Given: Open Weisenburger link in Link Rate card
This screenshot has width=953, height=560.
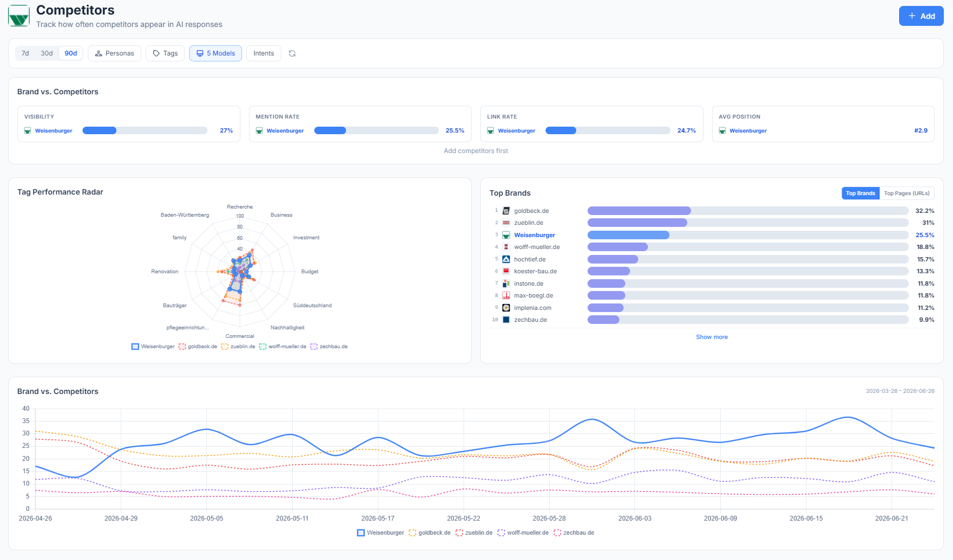Looking at the screenshot, I should pyautogui.click(x=516, y=130).
